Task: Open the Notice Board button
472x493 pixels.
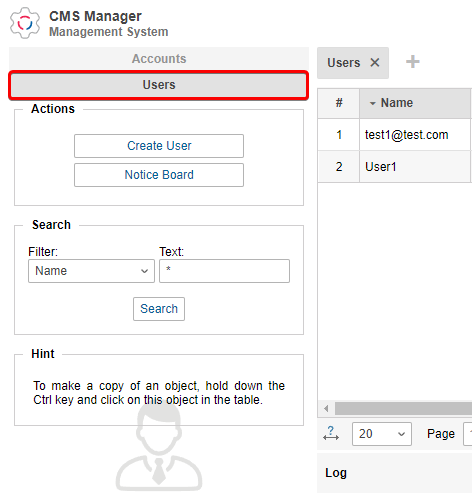Action: point(159,175)
